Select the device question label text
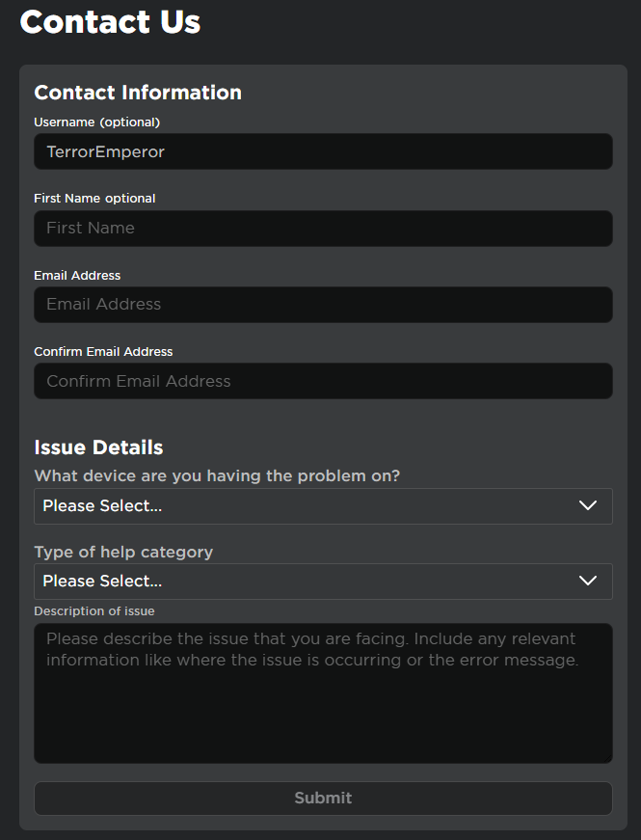The image size is (641, 840). point(217,475)
